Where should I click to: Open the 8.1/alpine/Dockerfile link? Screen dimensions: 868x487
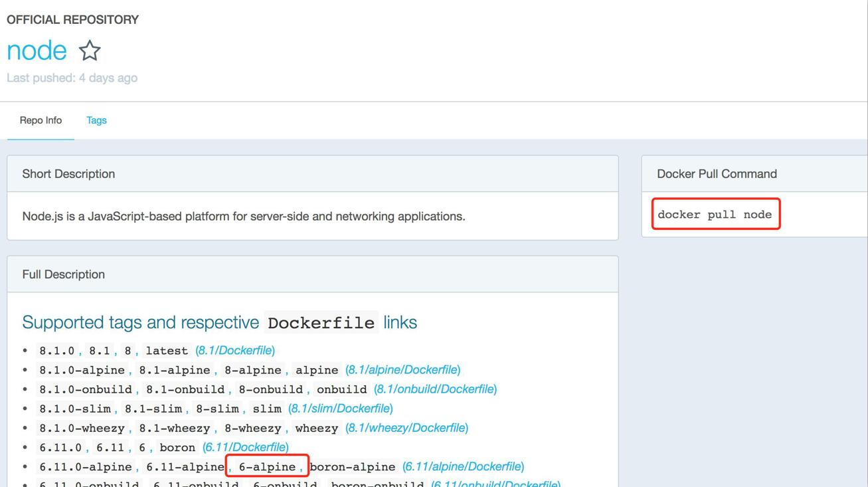point(402,369)
